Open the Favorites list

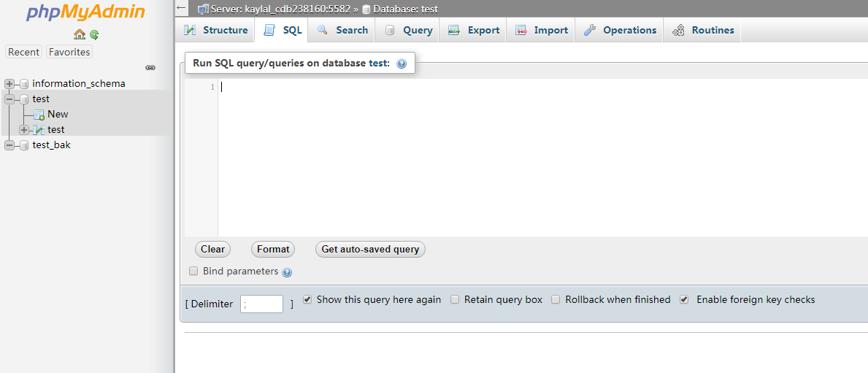[x=69, y=52]
